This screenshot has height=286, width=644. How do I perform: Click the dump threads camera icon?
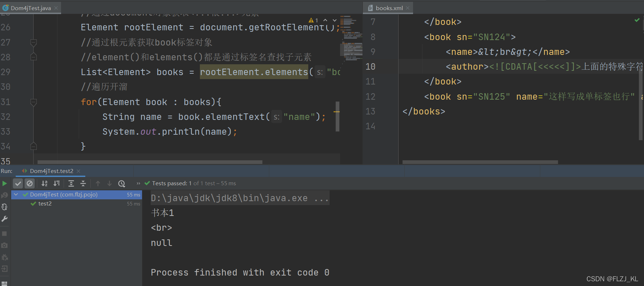coord(4,245)
